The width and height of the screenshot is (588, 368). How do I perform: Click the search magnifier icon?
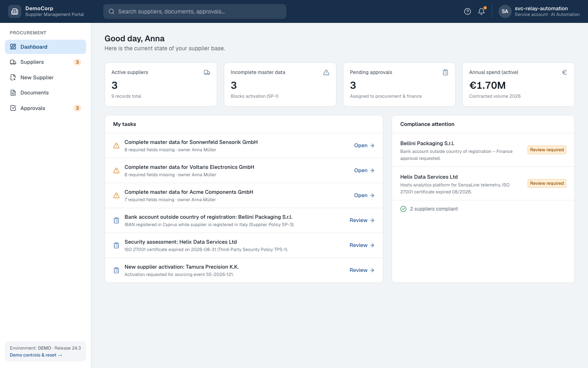click(111, 11)
